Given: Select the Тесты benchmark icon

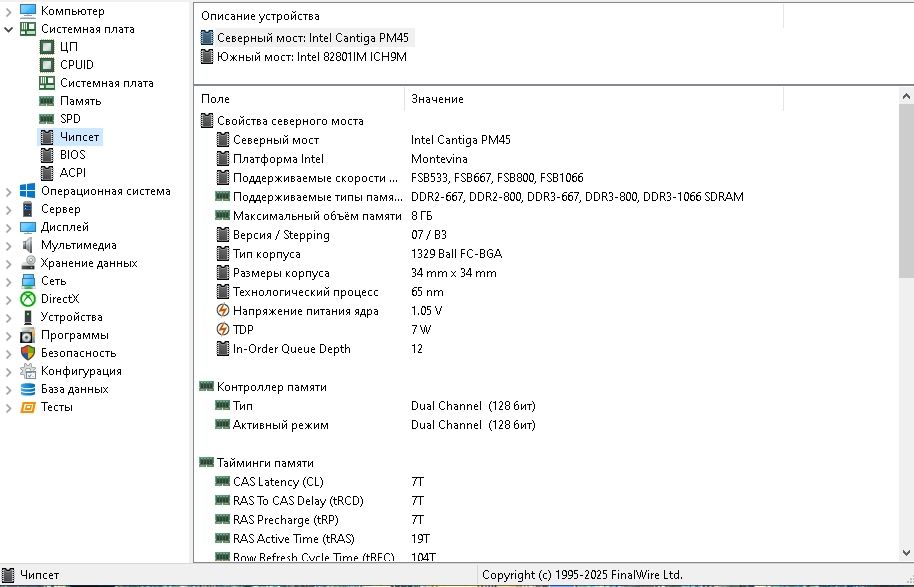Looking at the screenshot, I should tap(27, 407).
